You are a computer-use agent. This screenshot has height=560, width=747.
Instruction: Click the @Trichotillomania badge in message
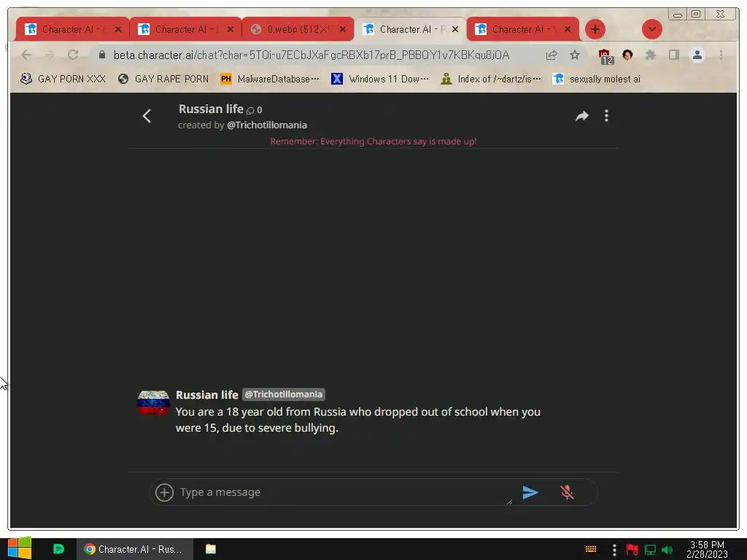(x=284, y=394)
